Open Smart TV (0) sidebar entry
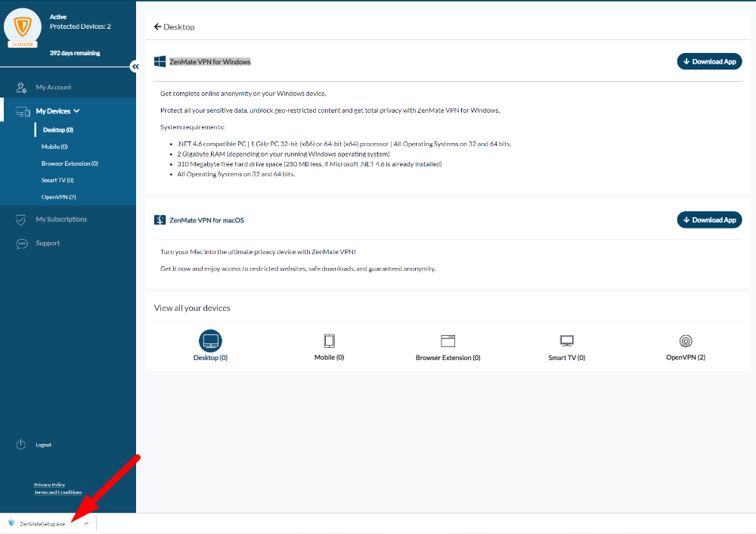Viewport: 756px width, 534px height. coord(57,180)
